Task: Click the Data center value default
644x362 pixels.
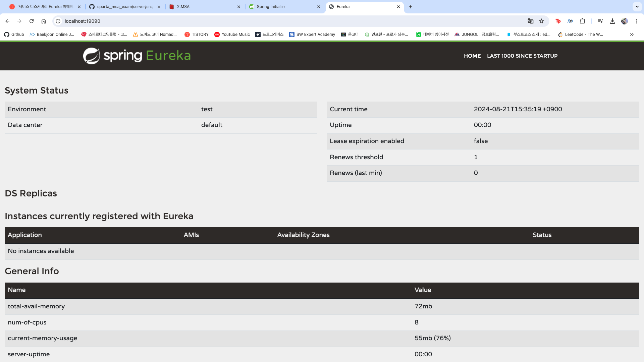Action: point(212,125)
